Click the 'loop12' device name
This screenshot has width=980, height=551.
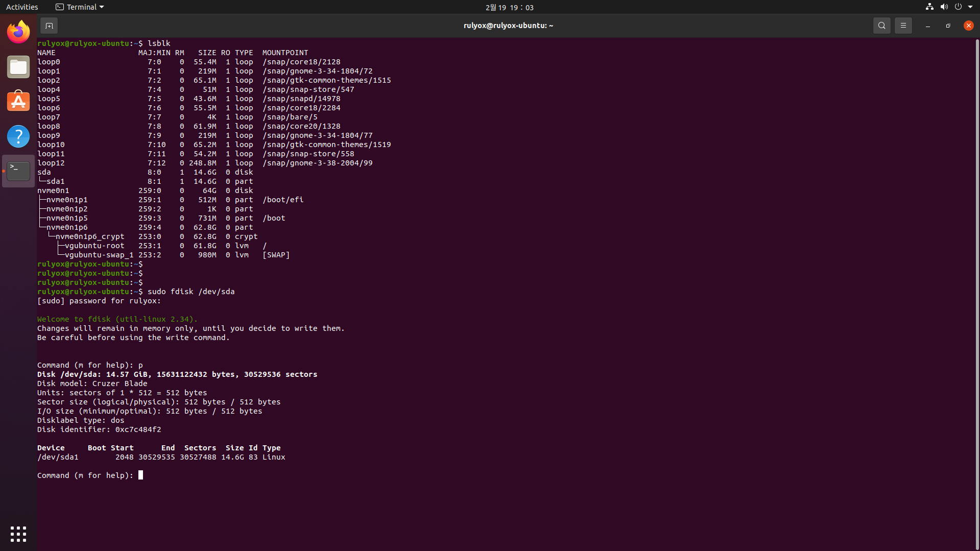click(51, 163)
